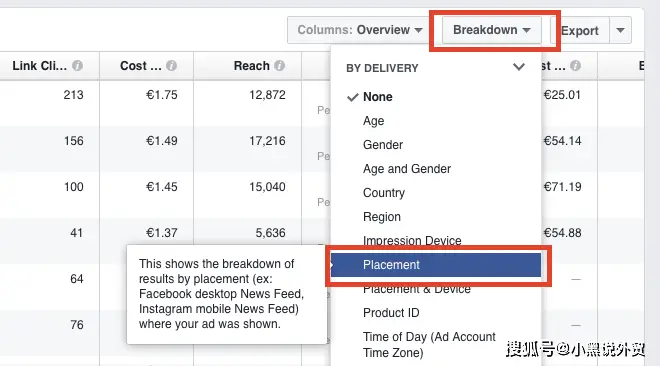Viewport: 660px width, 366px height.
Task: Open the arrow dropdown beside Export
Action: [620, 30]
